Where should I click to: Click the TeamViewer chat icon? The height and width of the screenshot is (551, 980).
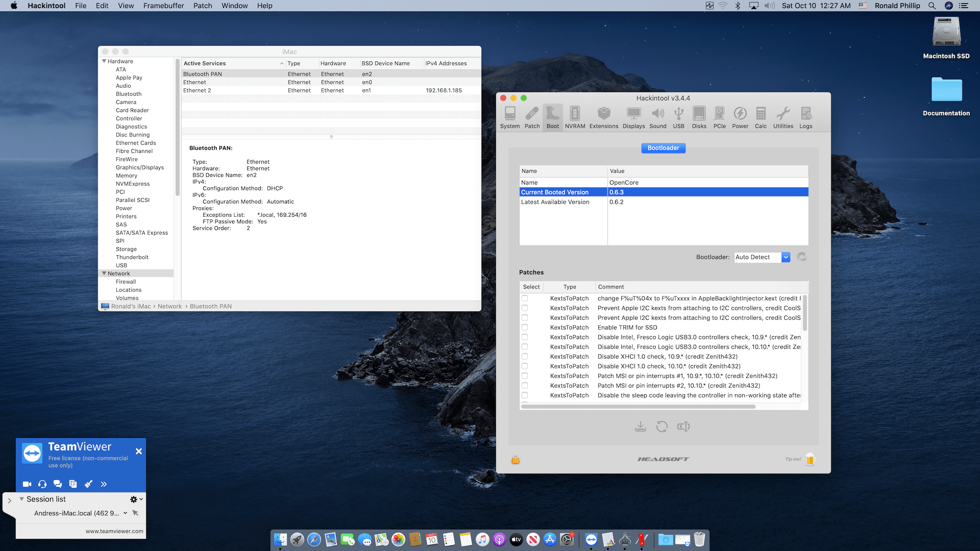pos(58,484)
